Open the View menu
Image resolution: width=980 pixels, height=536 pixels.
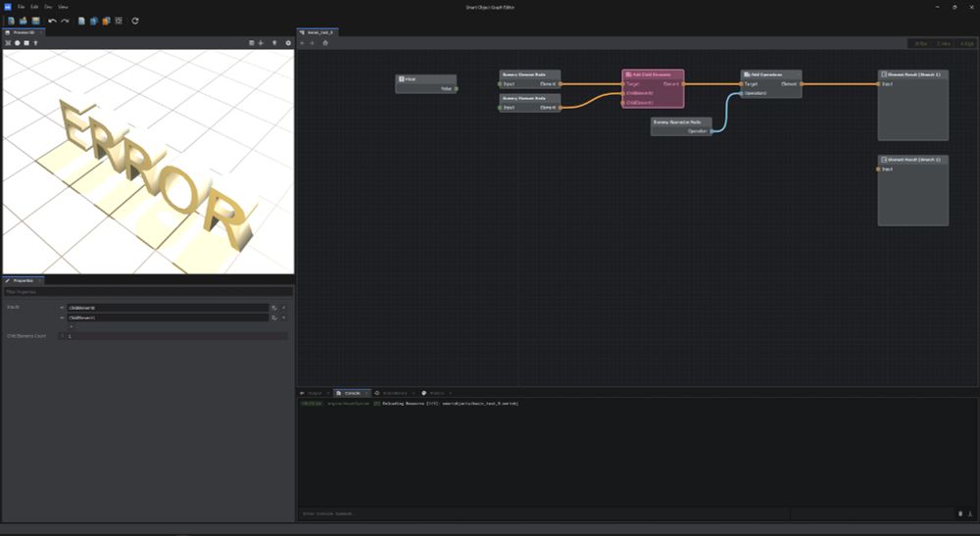[63, 7]
